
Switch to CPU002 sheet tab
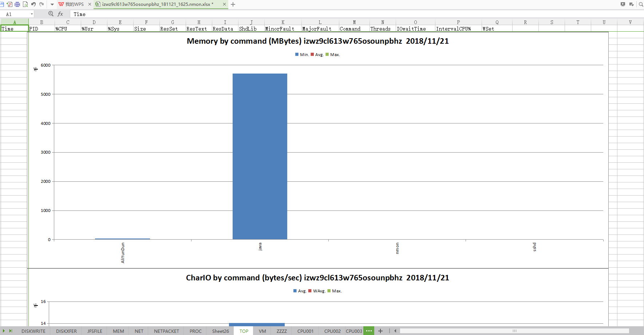tap(332, 331)
